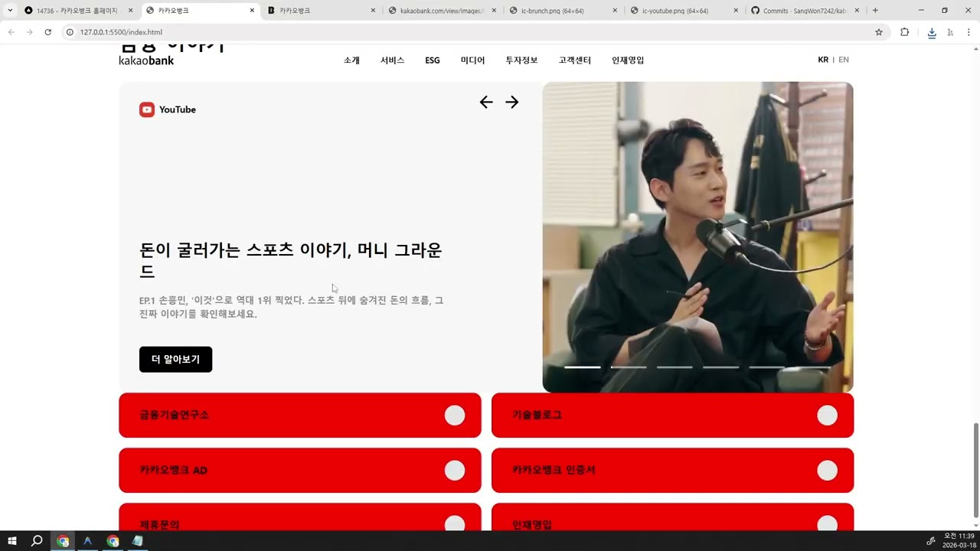Close the ic-brunch.png tab
This screenshot has height=551, width=980.
point(614,11)
